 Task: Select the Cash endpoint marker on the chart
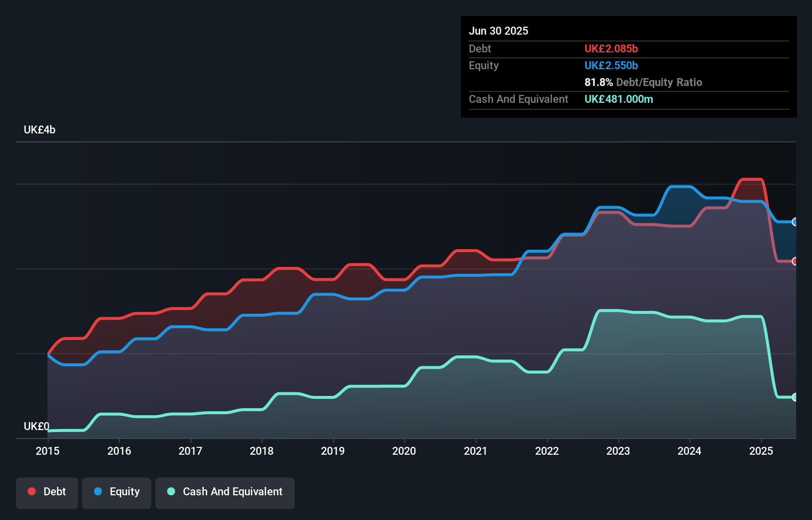tap(795, 397)
